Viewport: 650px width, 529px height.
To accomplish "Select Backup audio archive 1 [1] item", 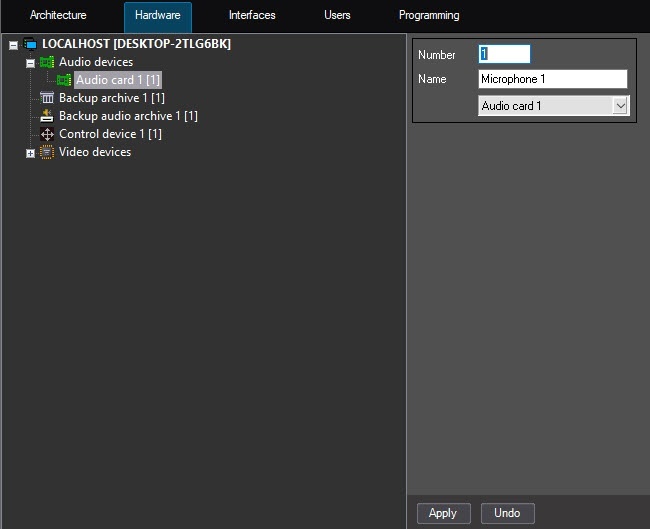I will 128,116.
